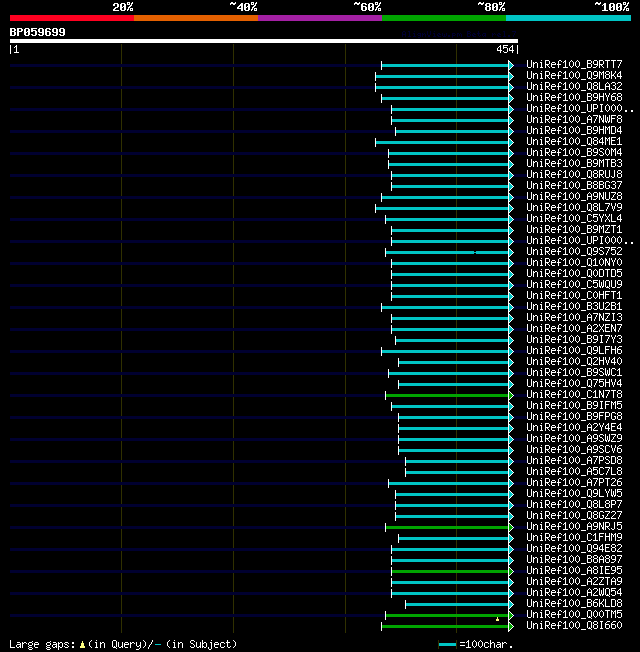640x652 pixels.
Task: Select the UniRef100_A2Y4E4 label
Action: click(x=574, y=428)
